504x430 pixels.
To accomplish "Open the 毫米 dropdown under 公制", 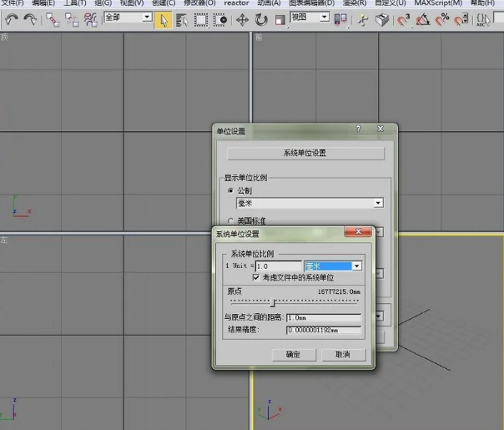I will 378,203.
